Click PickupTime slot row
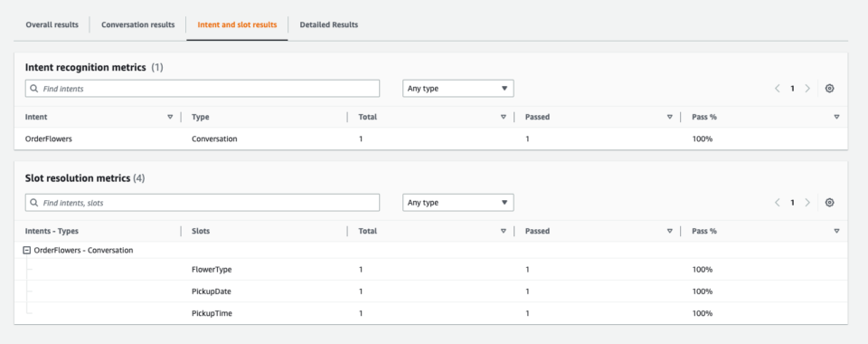This screenshot has height=344, width=868. tap(430, 313)
